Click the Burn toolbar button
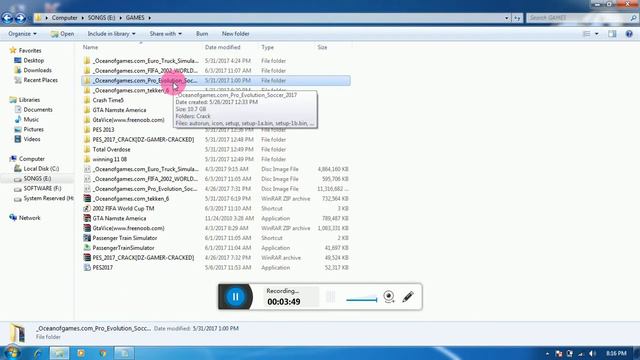640x360 pixels. tap(202, 34)
